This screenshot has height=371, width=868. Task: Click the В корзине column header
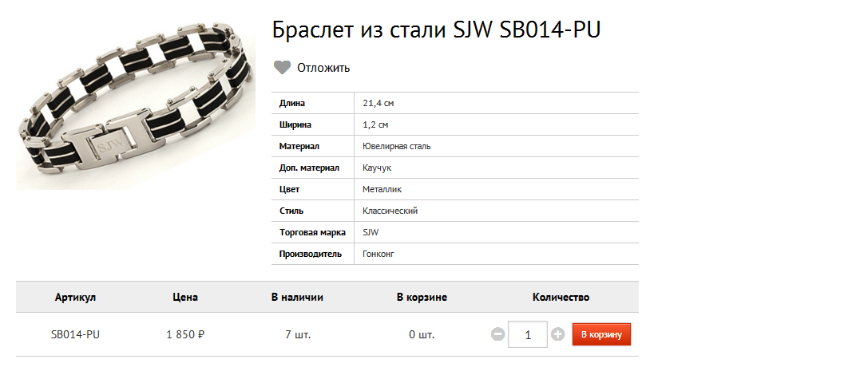(422, 298)
